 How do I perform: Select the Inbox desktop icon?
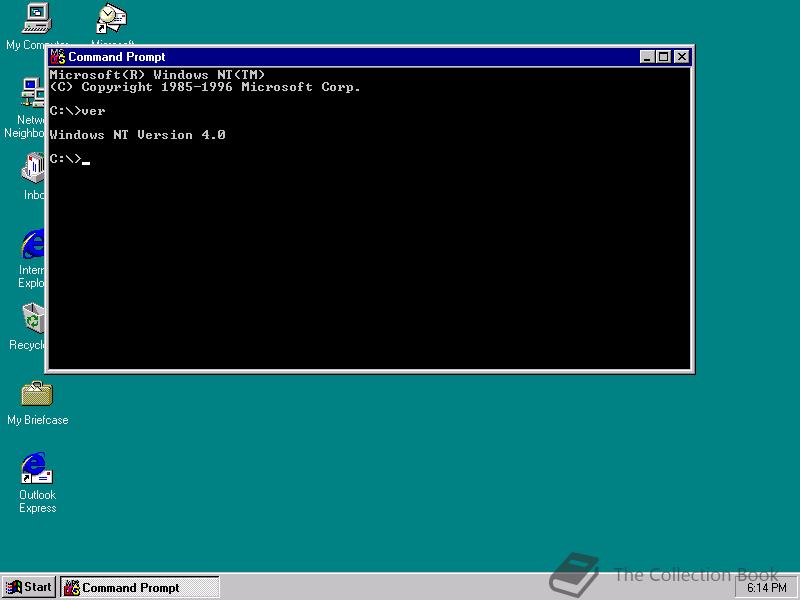(x=33, y=167)
